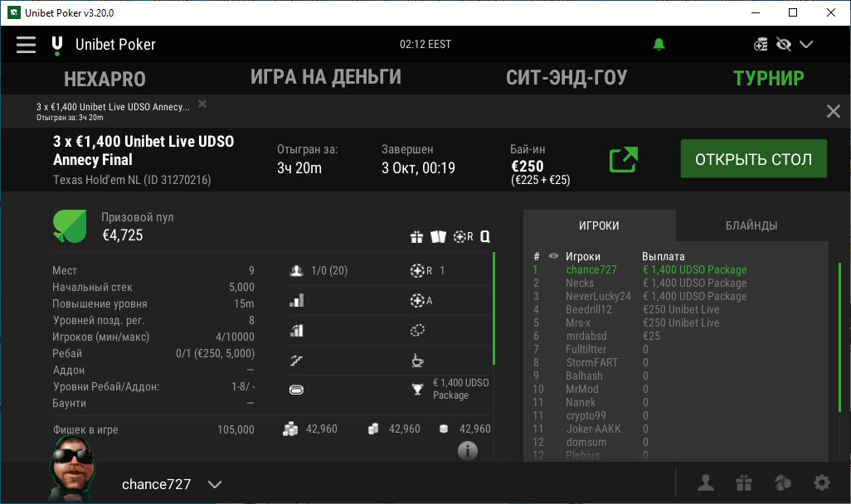The image size is (851, 504).
Task: Open notifications bell icon
Action: [659, 45]
